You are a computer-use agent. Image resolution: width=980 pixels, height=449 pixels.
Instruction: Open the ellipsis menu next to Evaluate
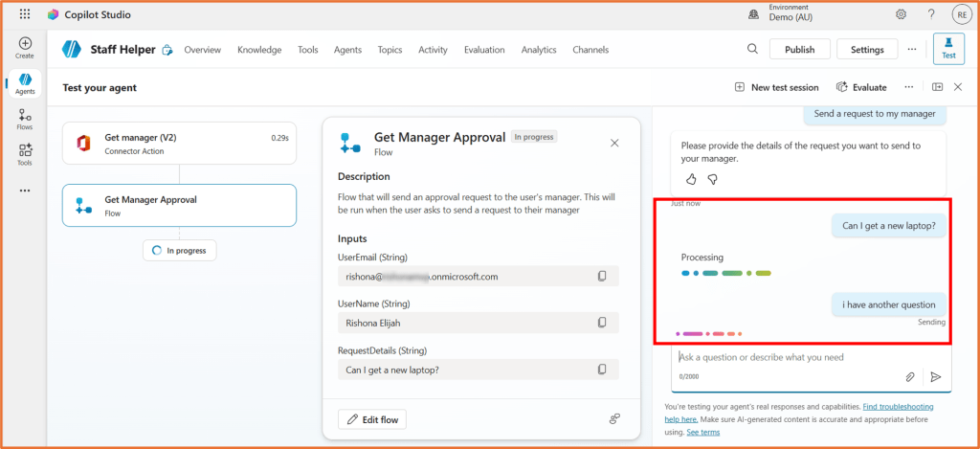[x=909, y=87]
